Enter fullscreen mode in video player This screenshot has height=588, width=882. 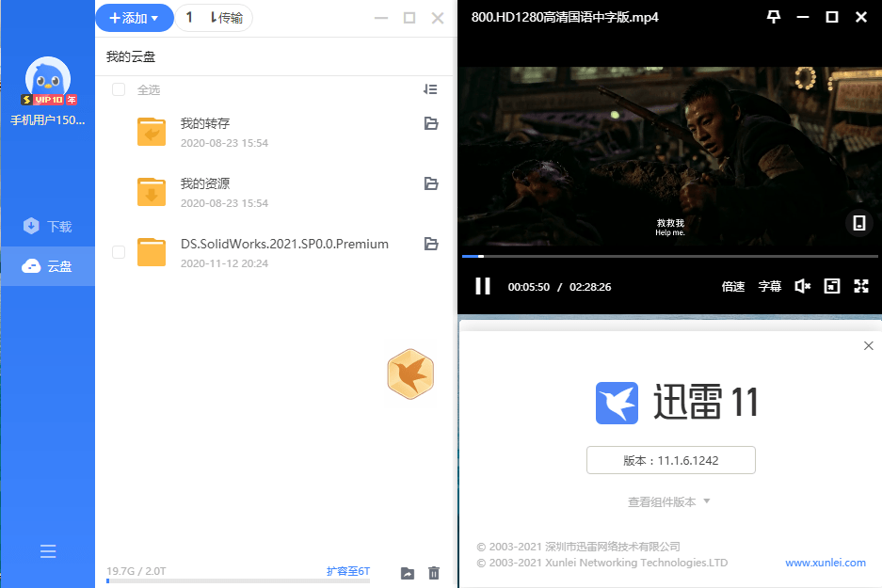point(860,286)
